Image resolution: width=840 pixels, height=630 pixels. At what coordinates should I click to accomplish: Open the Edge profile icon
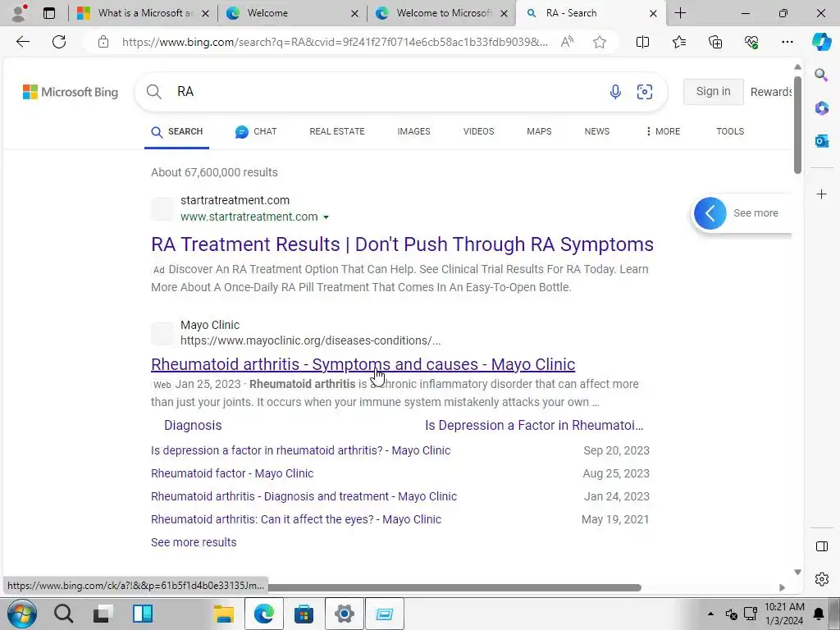[x=20, y=13]
